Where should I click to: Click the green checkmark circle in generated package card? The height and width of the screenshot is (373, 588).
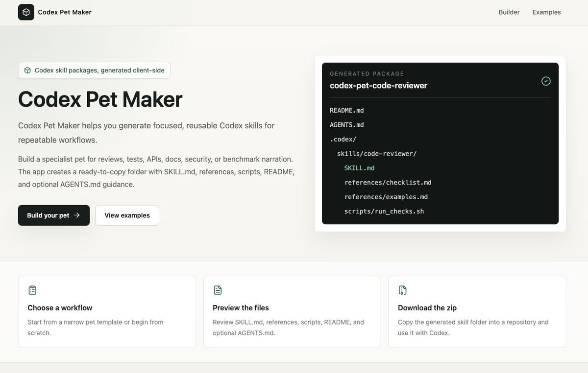(x=546, y=81)
